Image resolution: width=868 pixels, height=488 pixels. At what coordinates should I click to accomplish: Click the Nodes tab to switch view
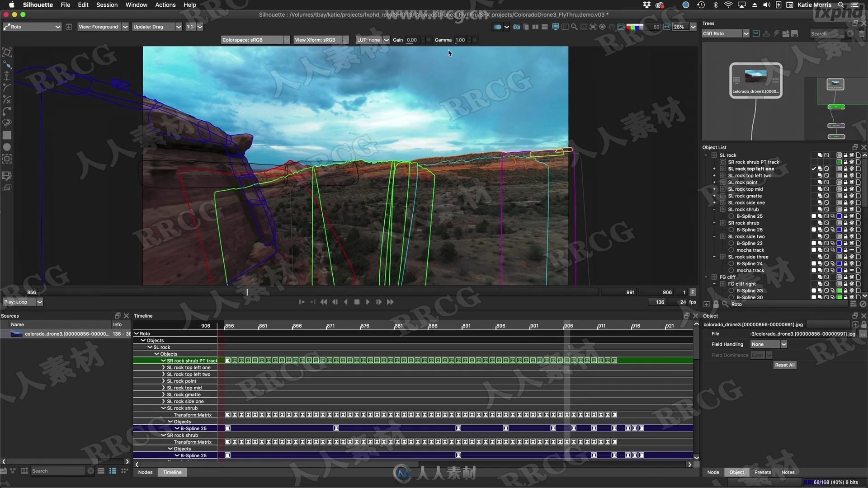point(146,472)
